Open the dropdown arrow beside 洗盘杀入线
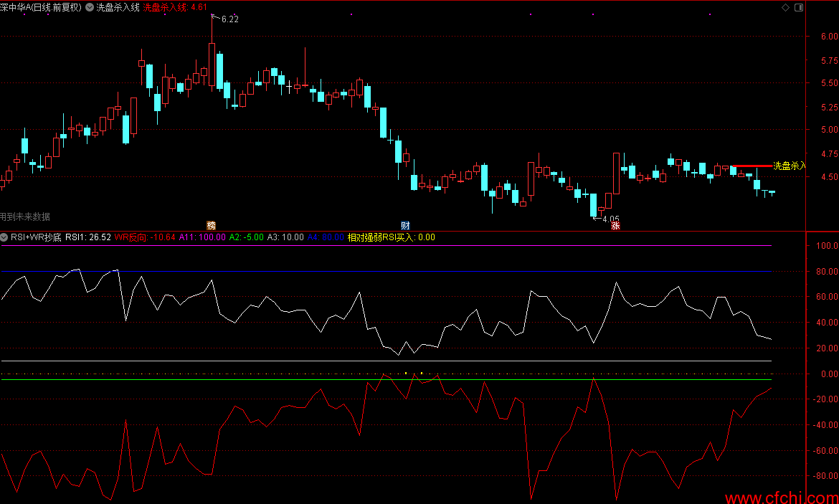 [89, 7]
